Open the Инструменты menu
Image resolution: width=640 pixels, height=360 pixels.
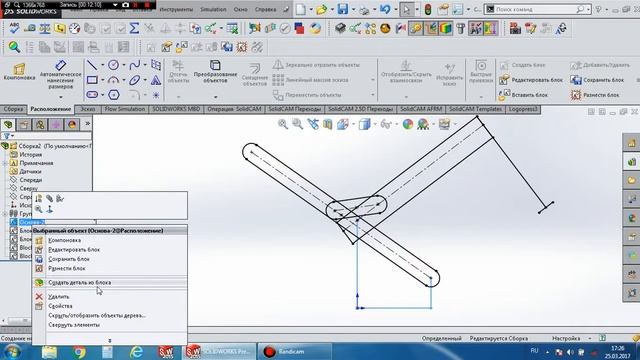click(x=176, y=9)
